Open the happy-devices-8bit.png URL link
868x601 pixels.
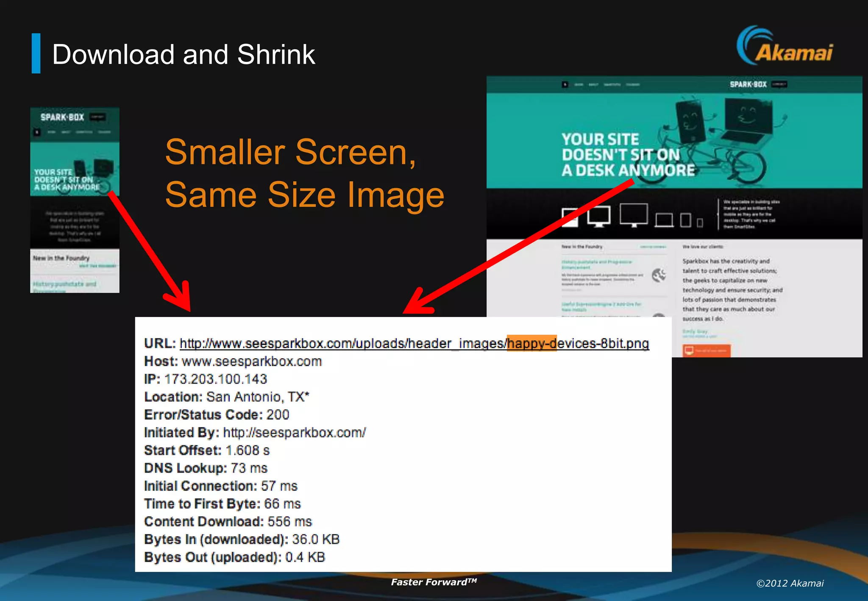414,343
